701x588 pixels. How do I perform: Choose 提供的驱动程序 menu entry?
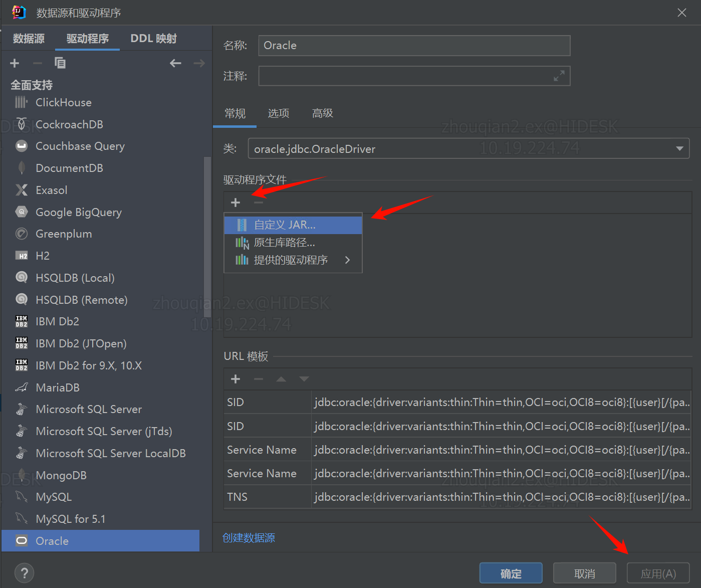coord(293,260)
